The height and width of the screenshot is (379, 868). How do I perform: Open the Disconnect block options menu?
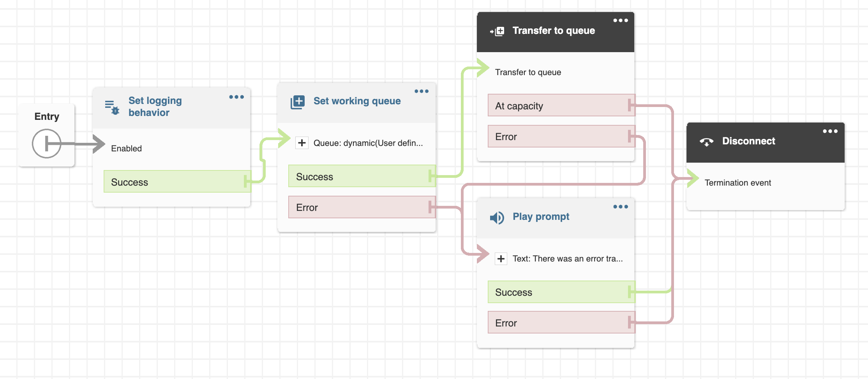pos(830,132)
